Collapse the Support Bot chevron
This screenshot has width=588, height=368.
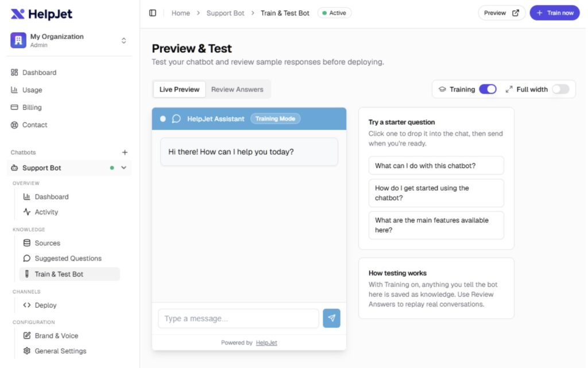(124, 168)
